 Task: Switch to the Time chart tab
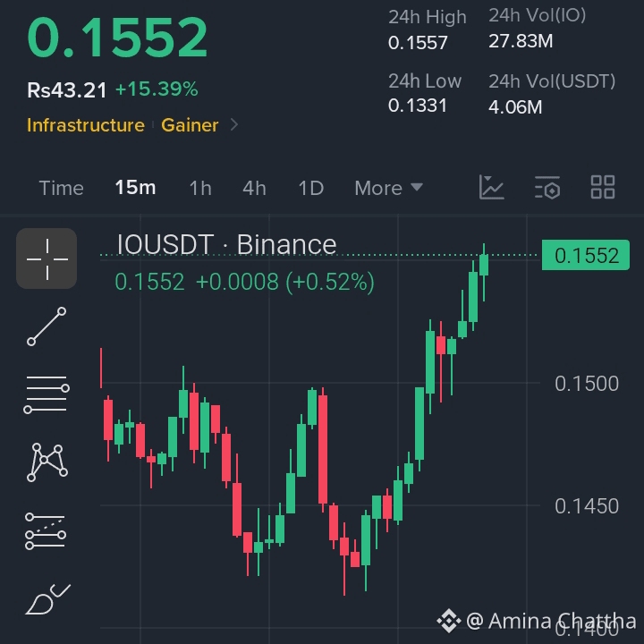click(61, 188)
